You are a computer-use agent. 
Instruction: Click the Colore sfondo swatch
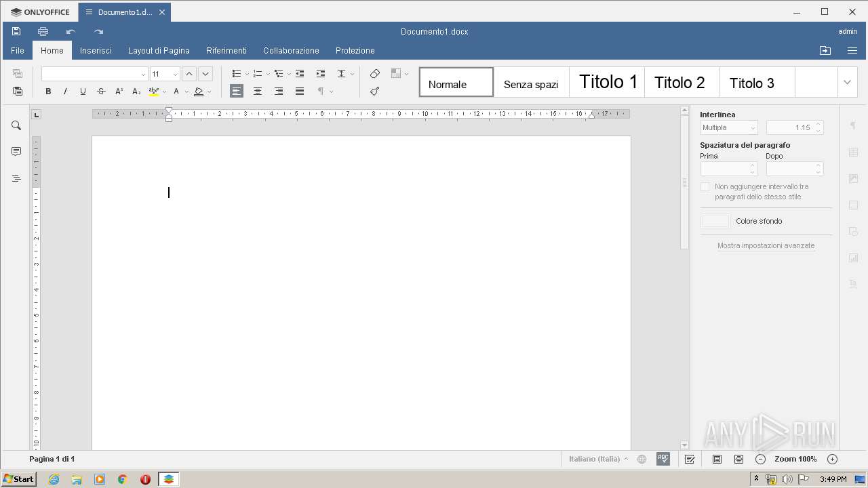pyautogui.click(x=715, y=221)
